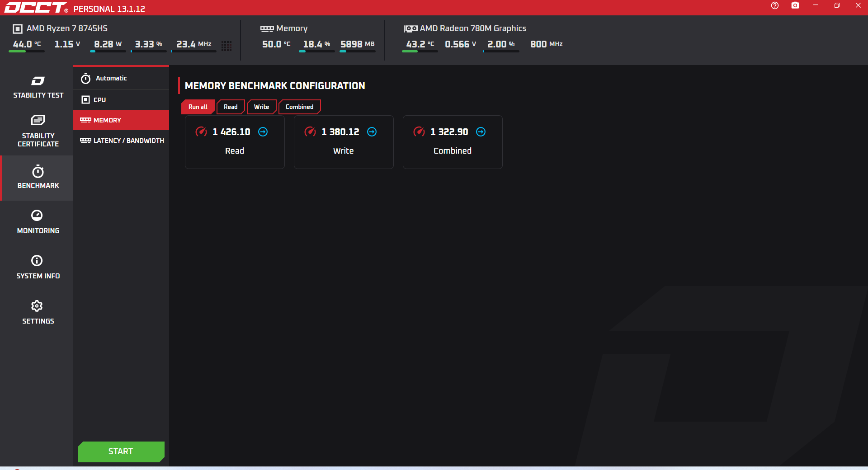This screenshot has height=470, width=868.
Task: Open the help question-mark icon
Action: click(x=775, y=5)
